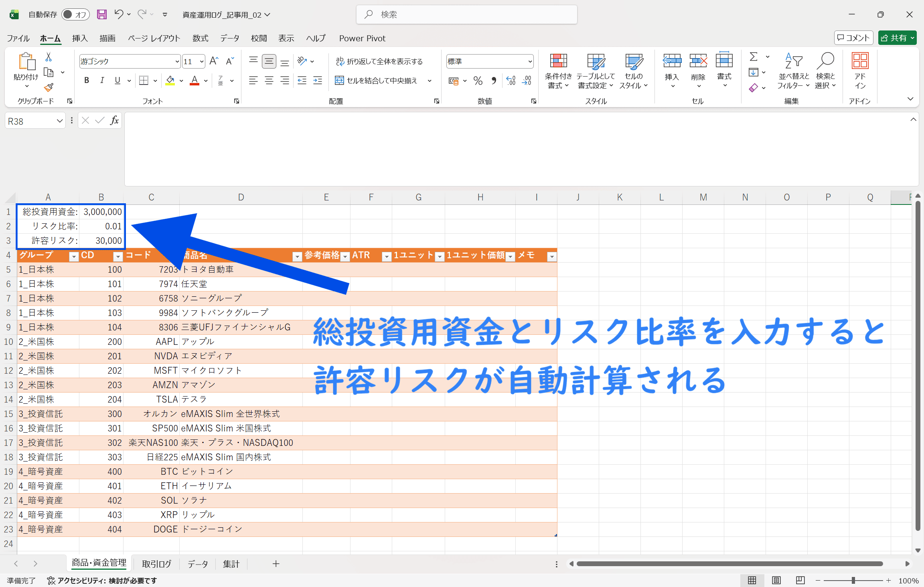This screenshot has height=587, width=924.
Task: Click the Merge and Center (セルを結合して中央揃え) icon
Action: click(339, 81)
